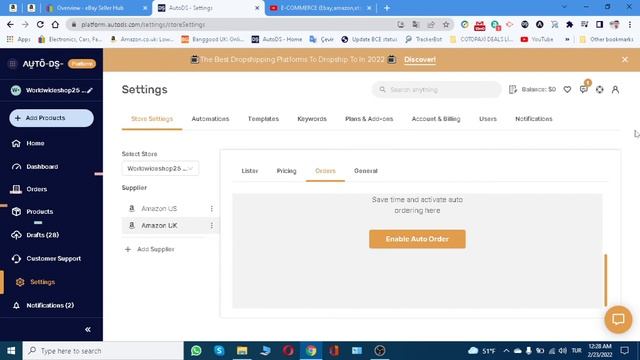This screenshot has width=640, height=360.
Task: Switch to Store Settings tab
Action: tap(152, 119)
